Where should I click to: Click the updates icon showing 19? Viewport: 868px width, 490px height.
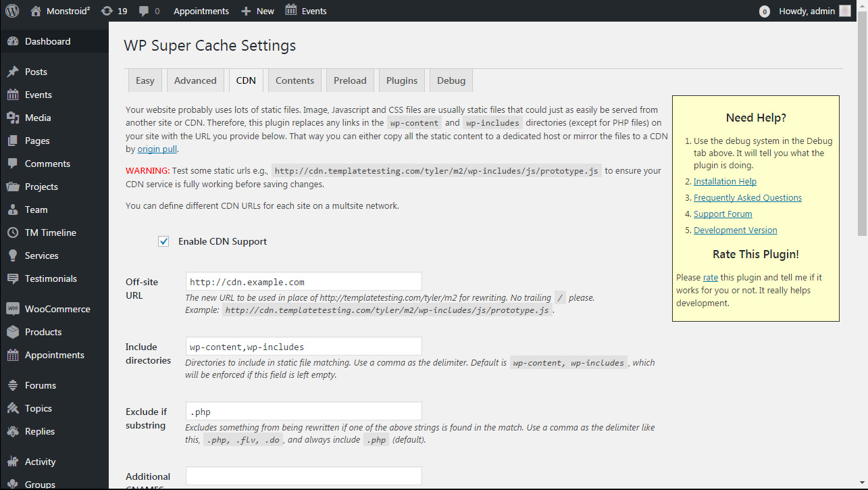(x=107, y=11)
